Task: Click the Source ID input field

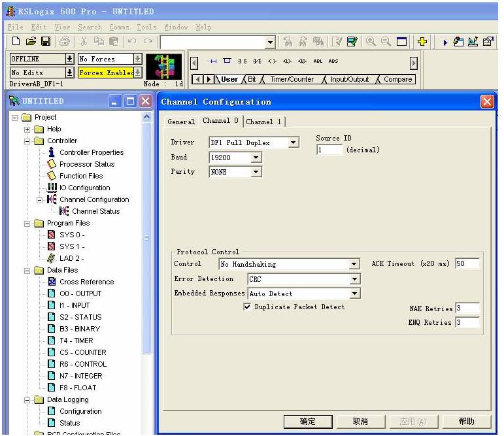Action: 329,150
